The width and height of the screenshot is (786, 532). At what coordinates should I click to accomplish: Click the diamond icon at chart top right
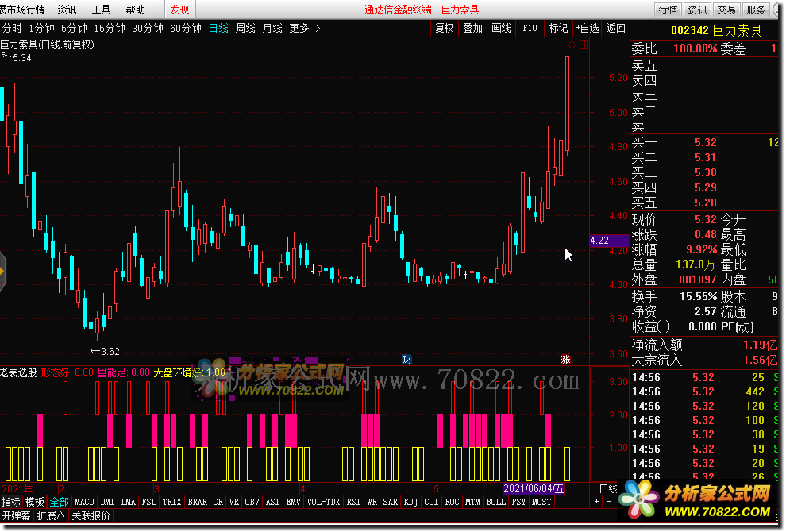[x=572, y=44]
